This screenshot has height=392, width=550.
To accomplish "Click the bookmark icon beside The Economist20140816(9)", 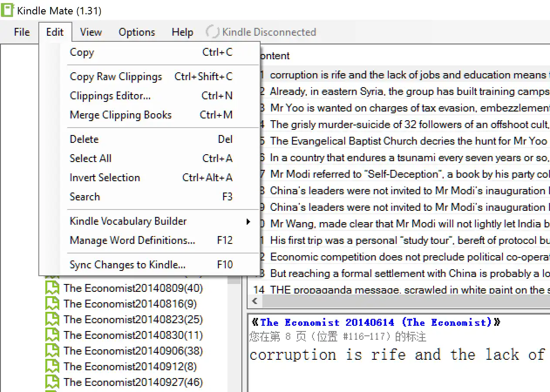I will click(52, 304).
